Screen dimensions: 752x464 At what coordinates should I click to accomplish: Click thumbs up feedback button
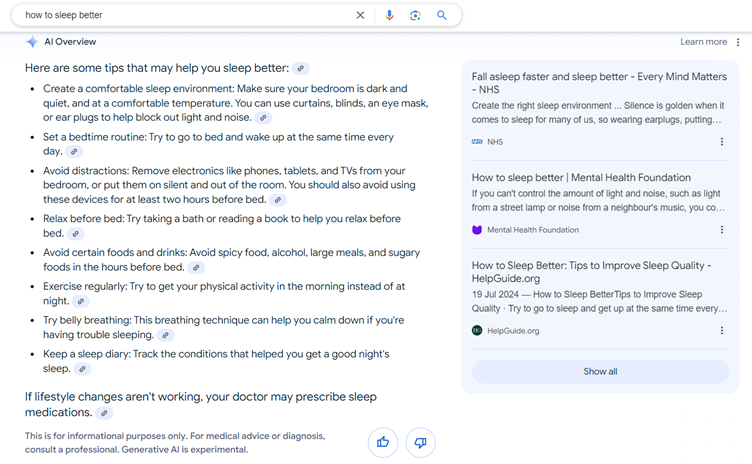click(x=382, y=442)
